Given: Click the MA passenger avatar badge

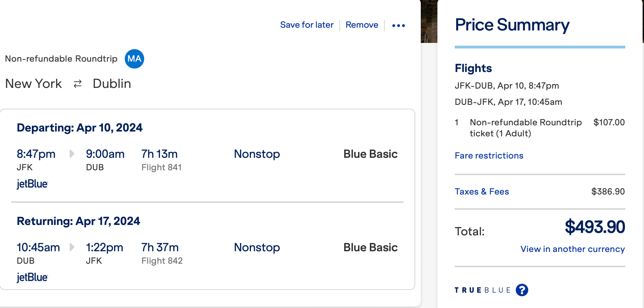Looking at the screenshot, I should tap(134, 59).
